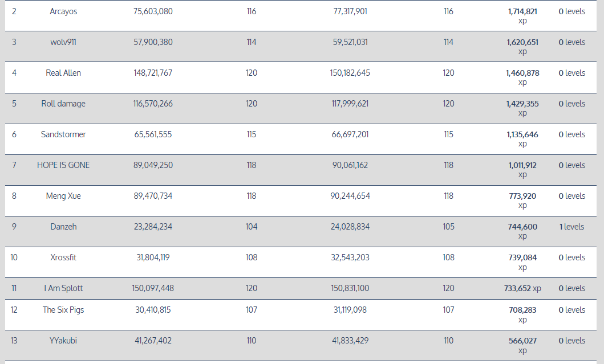Click the Sandstormer name entry
This screenshot has width=604, height=364.
click(x=63, y=134)
